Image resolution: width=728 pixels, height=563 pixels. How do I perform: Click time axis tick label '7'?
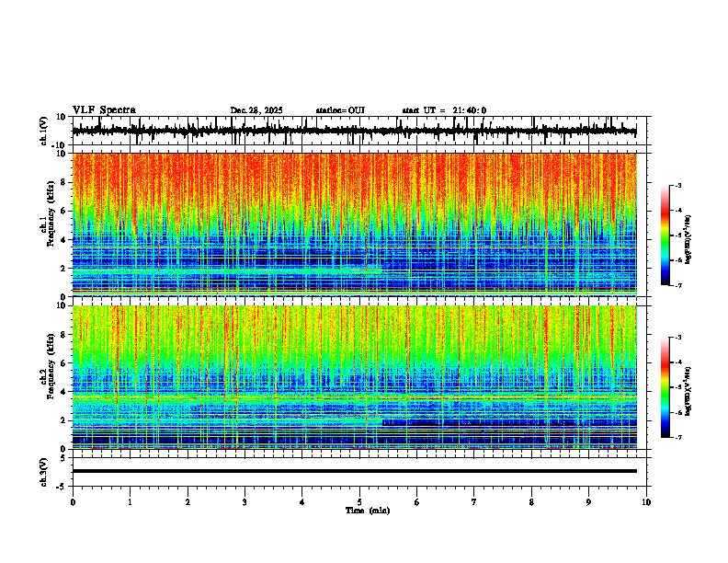(x=474, y=502)
